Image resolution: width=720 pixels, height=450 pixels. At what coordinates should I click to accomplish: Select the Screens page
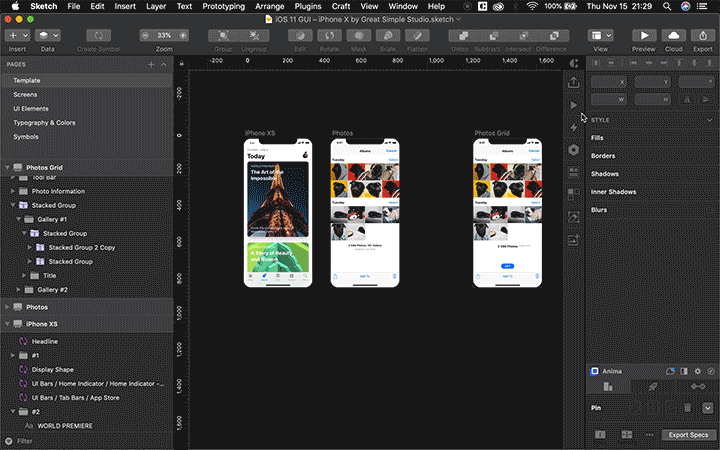(87, 95)
